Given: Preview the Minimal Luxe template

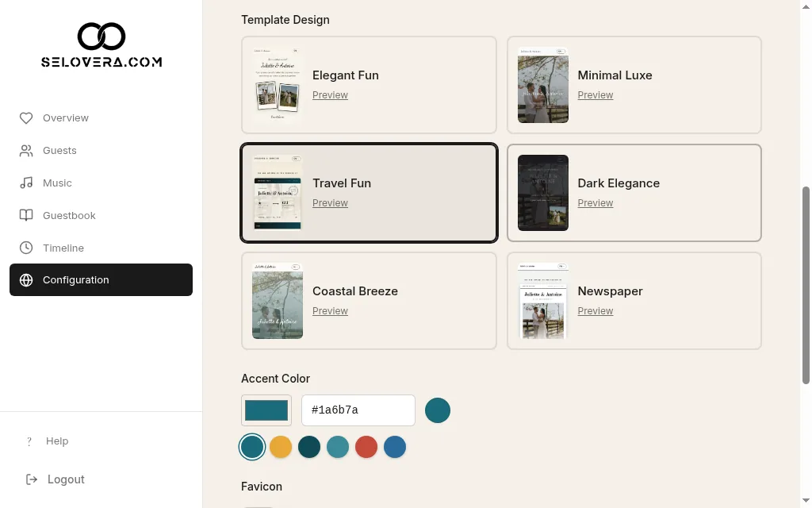Looking at the screenshot, I should (x=595, y=95).
